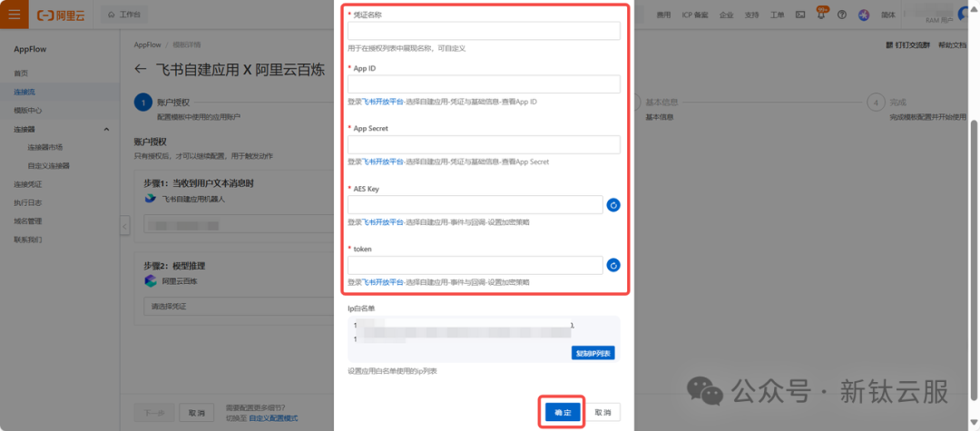
Task: Click the 阿里云百炼 icon in step 2
Action: (150, 280)
